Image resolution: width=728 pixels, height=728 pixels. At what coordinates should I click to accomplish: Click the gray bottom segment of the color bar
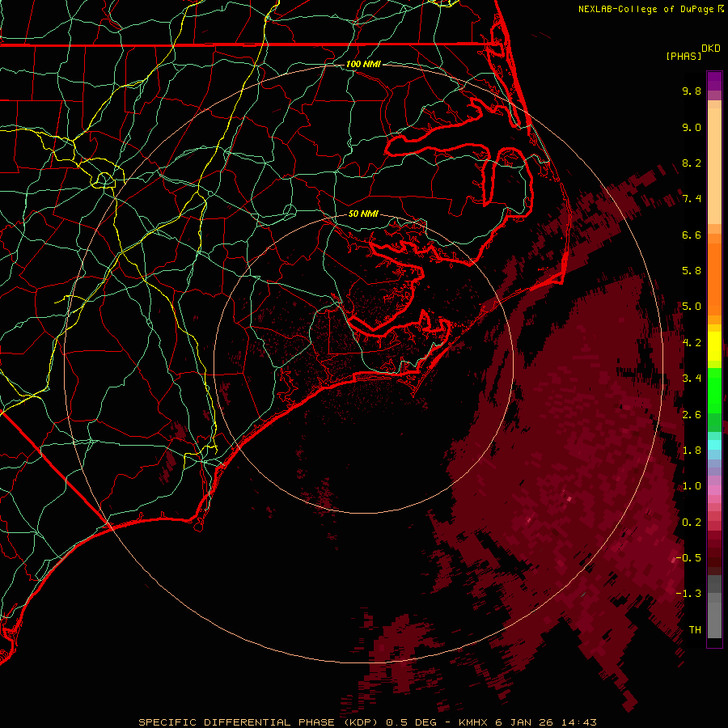714,617
